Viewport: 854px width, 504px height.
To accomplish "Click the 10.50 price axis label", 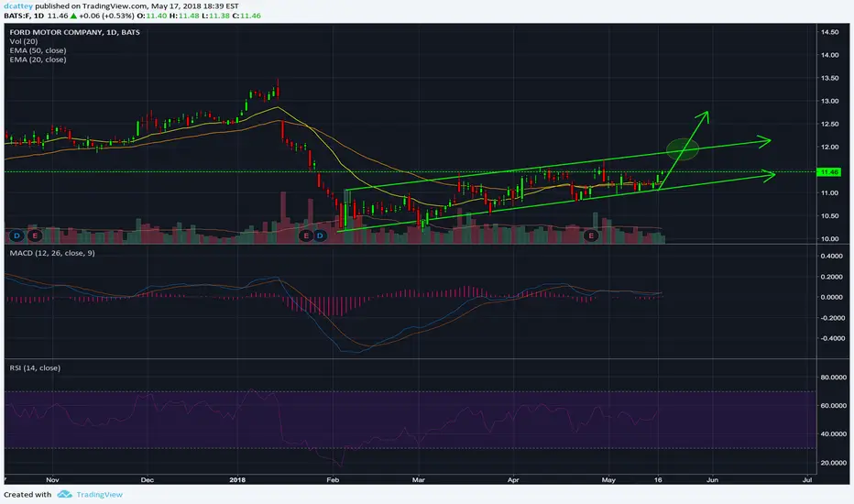I will tap(829, 215).
